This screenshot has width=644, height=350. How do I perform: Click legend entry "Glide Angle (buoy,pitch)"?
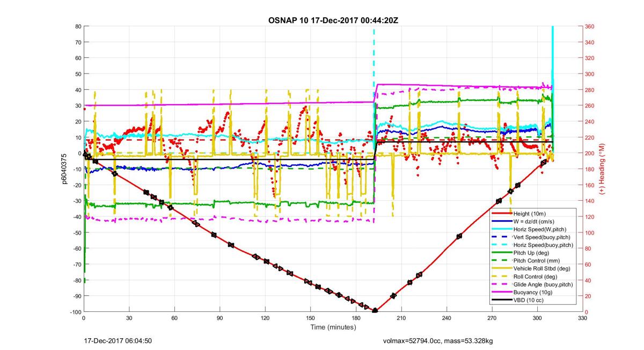[x=544, y=284]
